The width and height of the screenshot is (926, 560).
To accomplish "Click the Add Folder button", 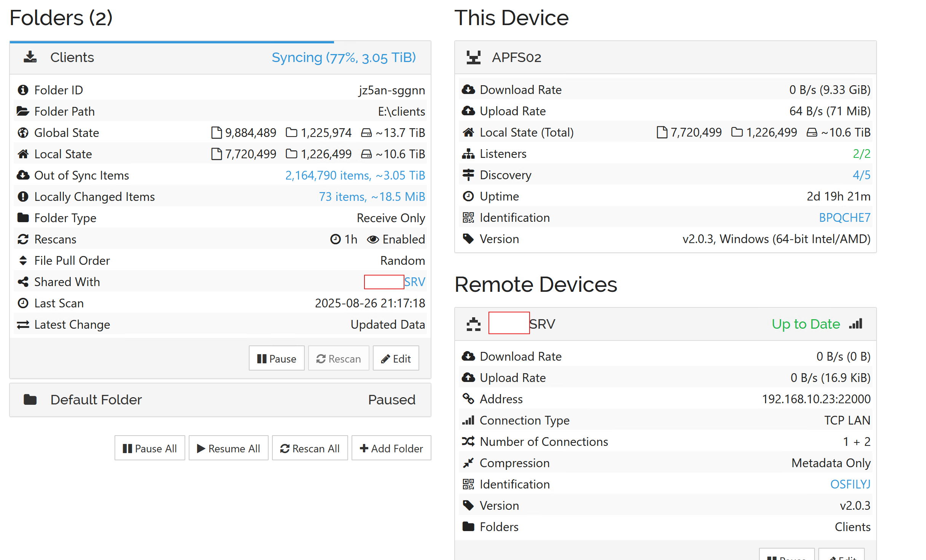I will click(x=391, y=449).
